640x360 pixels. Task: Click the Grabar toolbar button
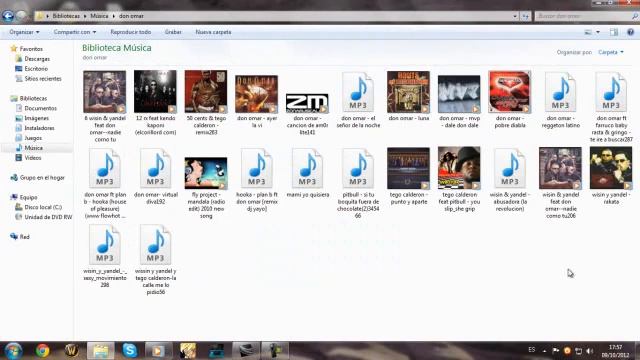(173, 32)
